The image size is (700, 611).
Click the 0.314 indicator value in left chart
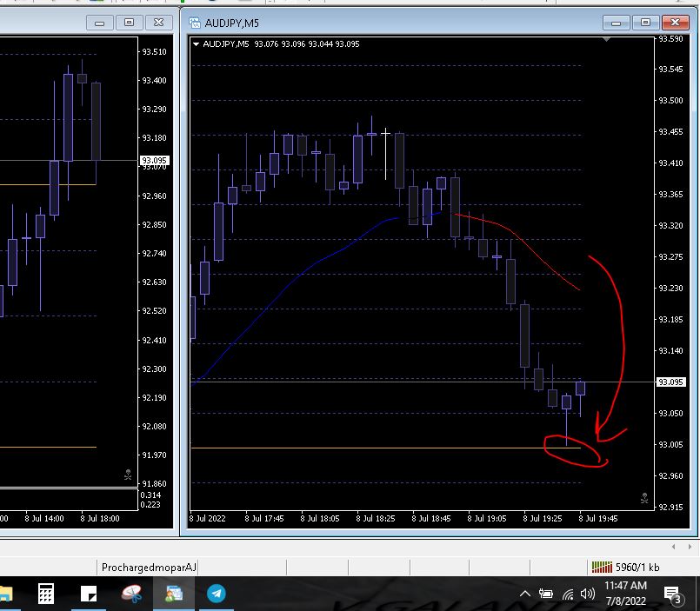pos(150,495)
